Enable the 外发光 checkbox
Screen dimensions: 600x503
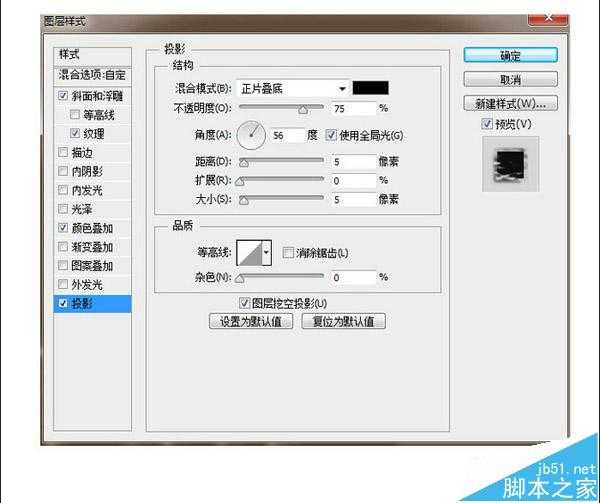click(63, 284)
